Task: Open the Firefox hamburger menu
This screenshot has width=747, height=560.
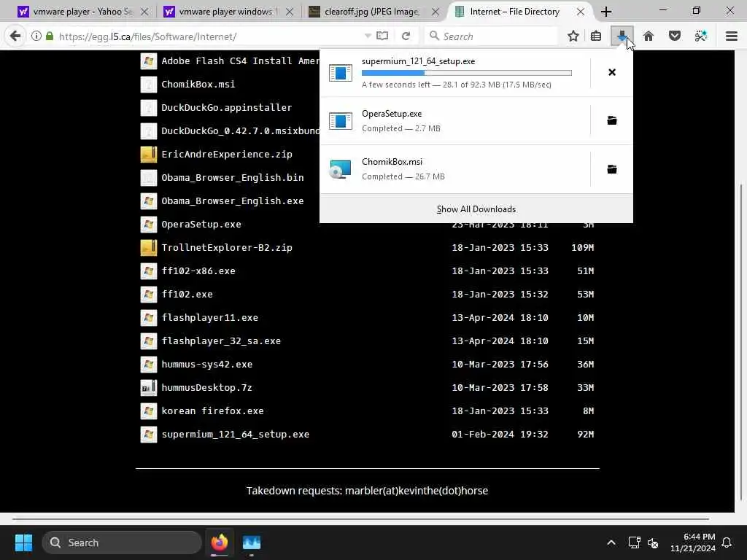Action: tap(732, 36)
